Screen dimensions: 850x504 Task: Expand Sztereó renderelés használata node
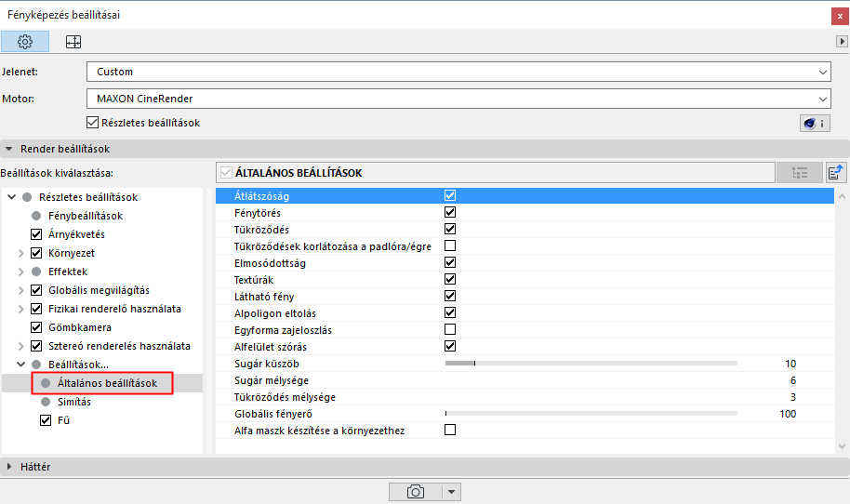click(x=20, y=346)
